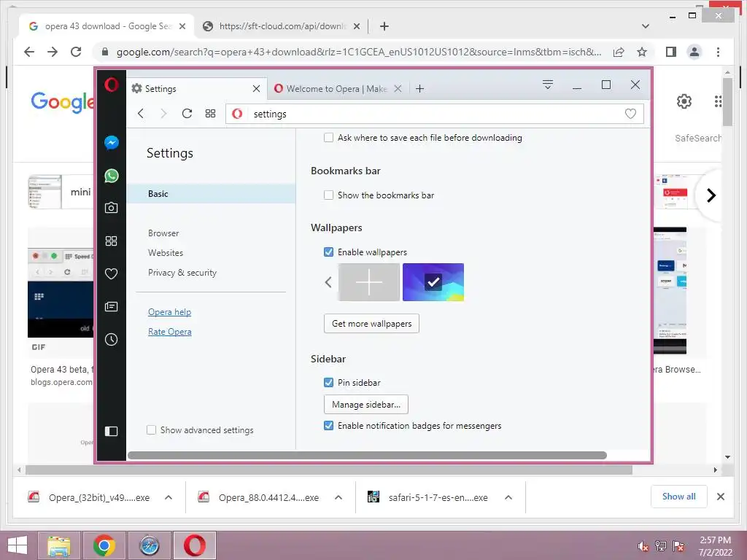Viewport: 747px width, 560px height.
Task: Click Manage sidebar button
Action: (366, 404)
